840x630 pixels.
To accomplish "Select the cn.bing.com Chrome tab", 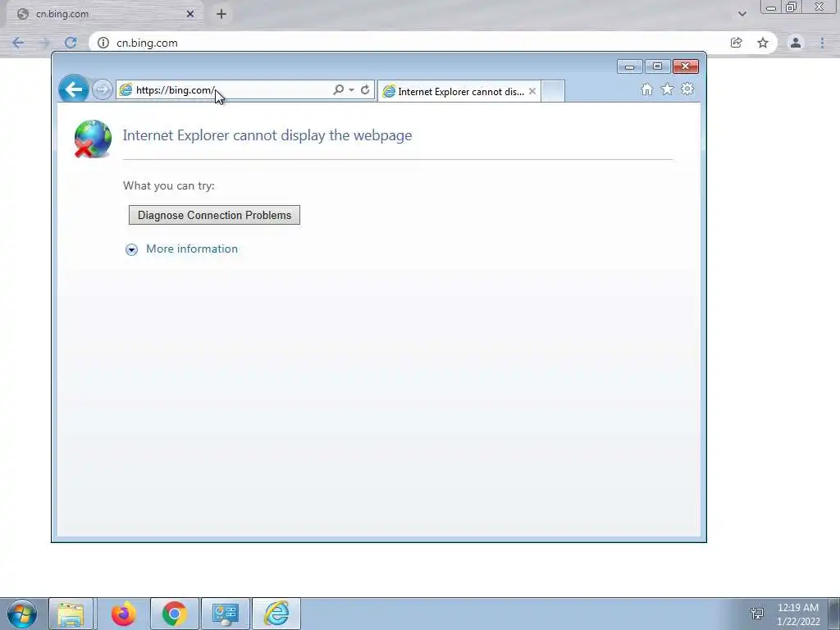I will pos(104,14).
